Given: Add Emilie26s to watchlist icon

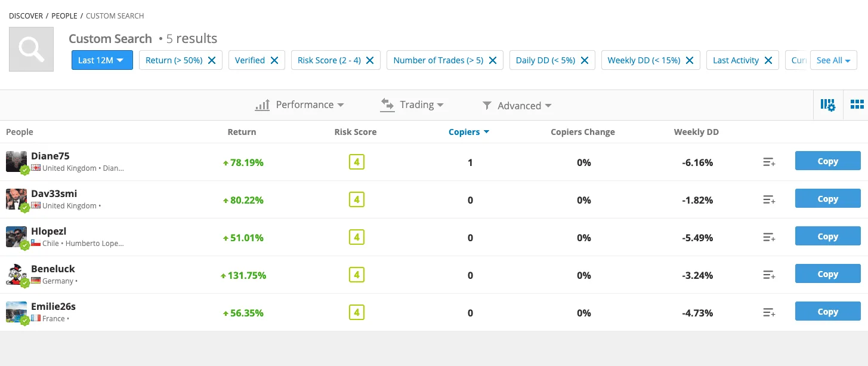Looking at the screenshot, I should click(x=769, y=313).
